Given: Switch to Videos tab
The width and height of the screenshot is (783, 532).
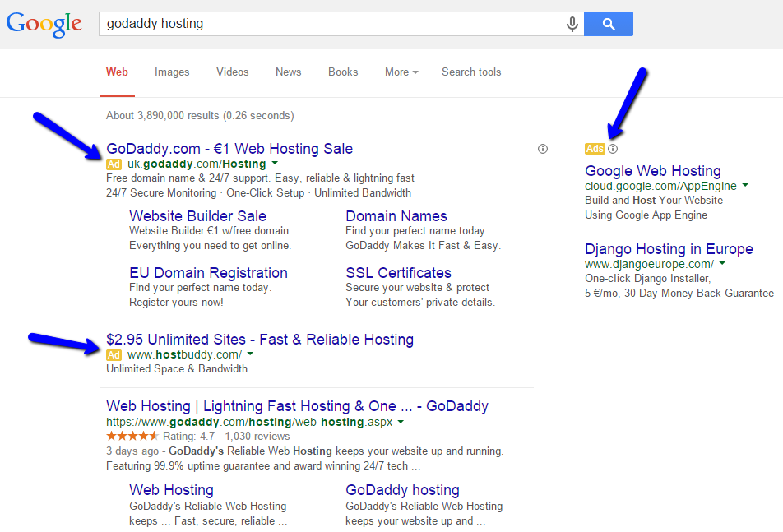Looking at the screenshot, I should 232,72.
